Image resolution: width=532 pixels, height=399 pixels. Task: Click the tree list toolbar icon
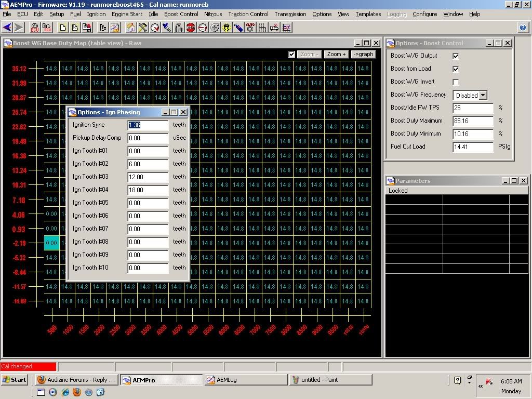tap(103, 28)
